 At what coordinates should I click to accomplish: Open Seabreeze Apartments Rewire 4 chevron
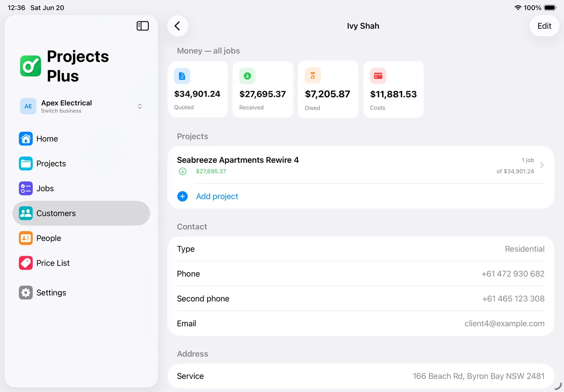click(x=542, y=165)
